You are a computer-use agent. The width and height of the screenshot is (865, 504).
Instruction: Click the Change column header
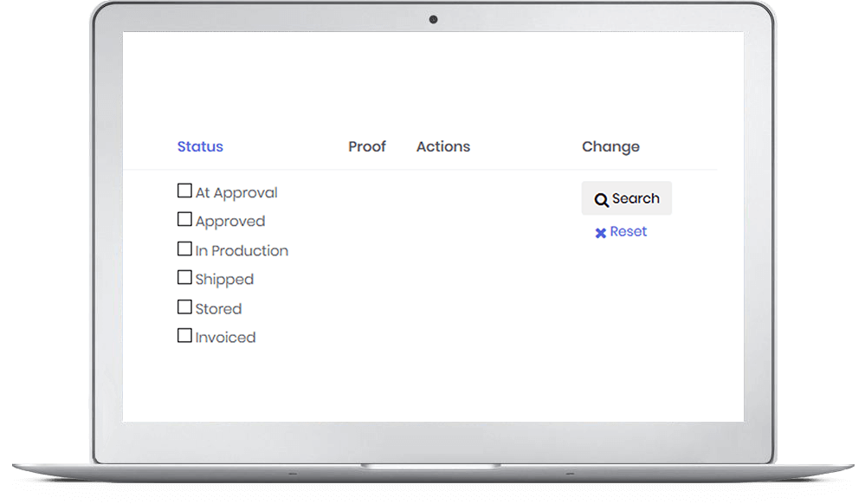coord(610,147)
